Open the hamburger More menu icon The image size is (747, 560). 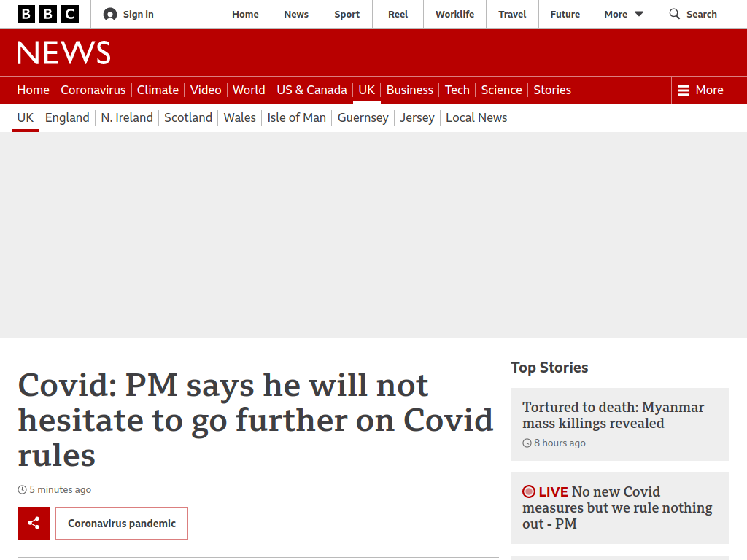click(684, 90)
